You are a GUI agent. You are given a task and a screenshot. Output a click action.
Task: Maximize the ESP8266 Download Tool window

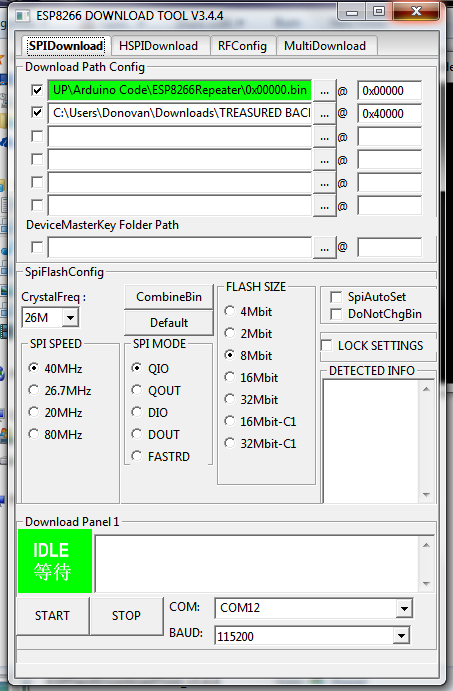pos(379,11)
